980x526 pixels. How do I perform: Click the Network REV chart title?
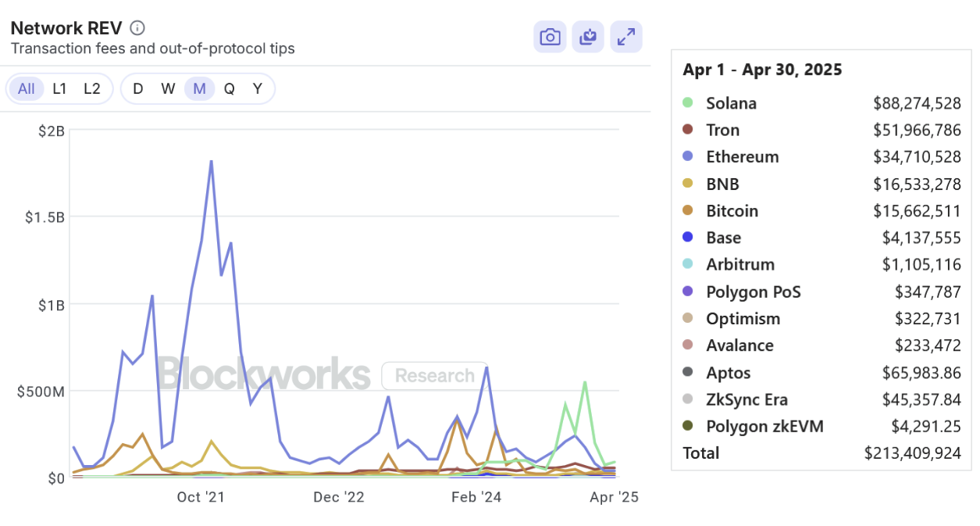click(66, 28)
